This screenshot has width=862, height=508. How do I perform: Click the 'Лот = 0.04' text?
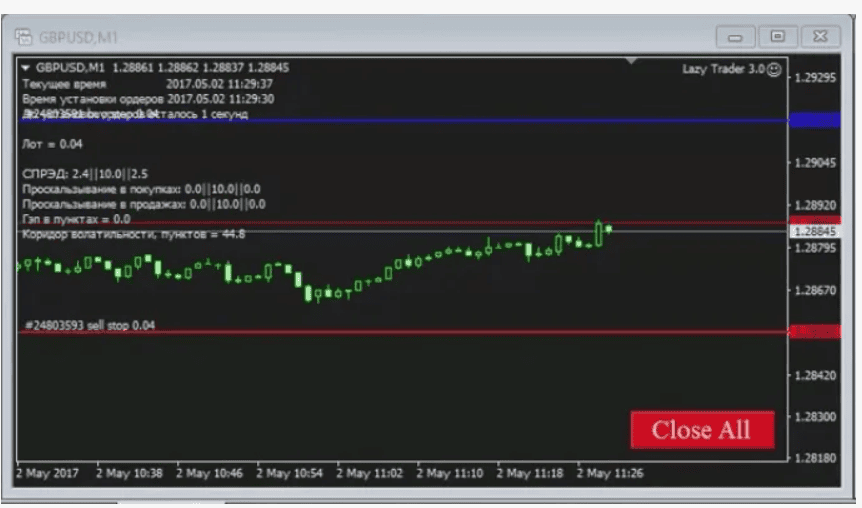pyautogui.click(x=52, y=144)
